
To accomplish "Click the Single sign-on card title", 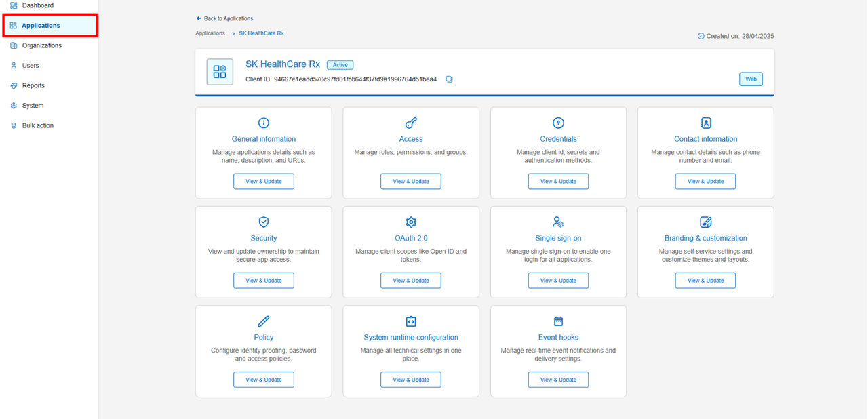I will [558, 238].
